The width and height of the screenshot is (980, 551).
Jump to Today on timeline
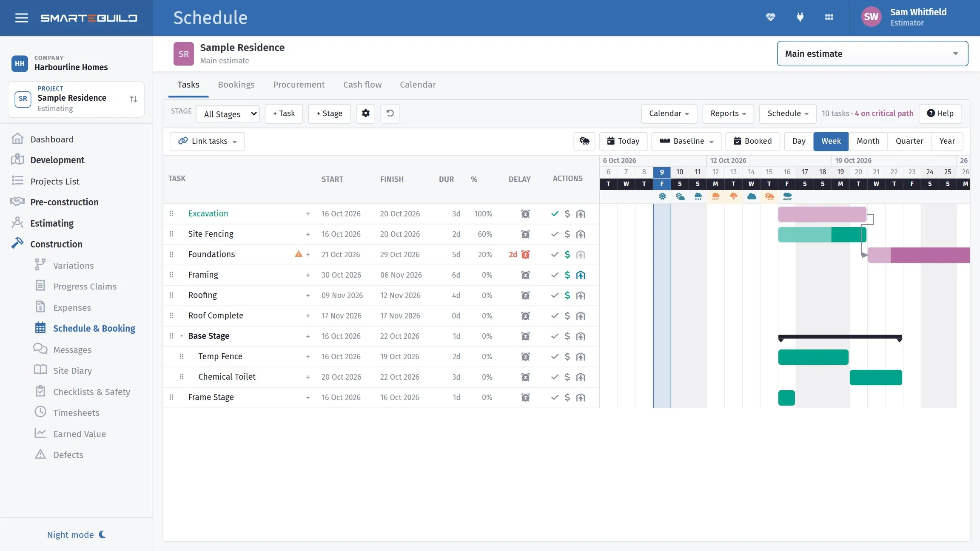(623, 141)
